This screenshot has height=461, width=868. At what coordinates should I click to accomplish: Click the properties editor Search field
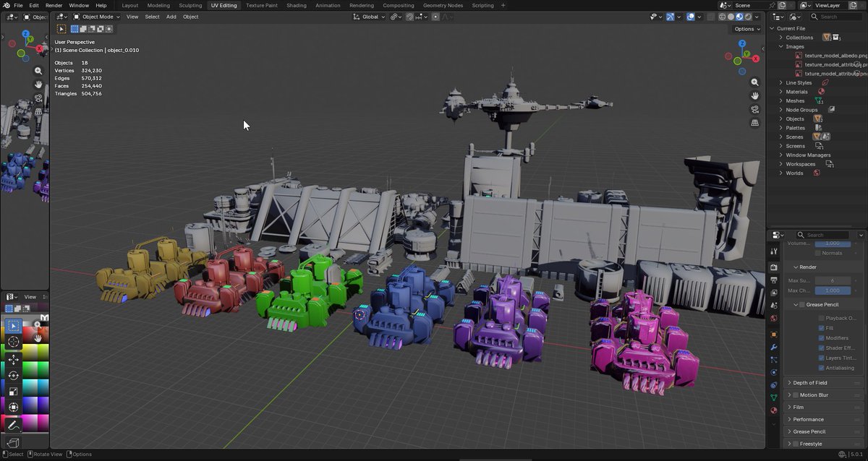point(823,235)
